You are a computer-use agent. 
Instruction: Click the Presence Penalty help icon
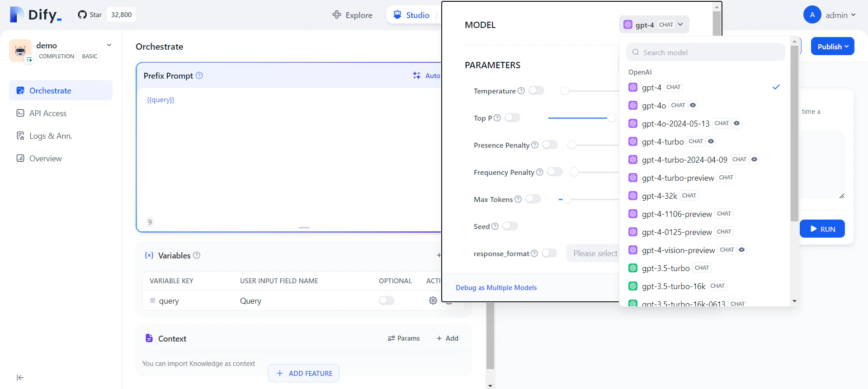[535, 145]
